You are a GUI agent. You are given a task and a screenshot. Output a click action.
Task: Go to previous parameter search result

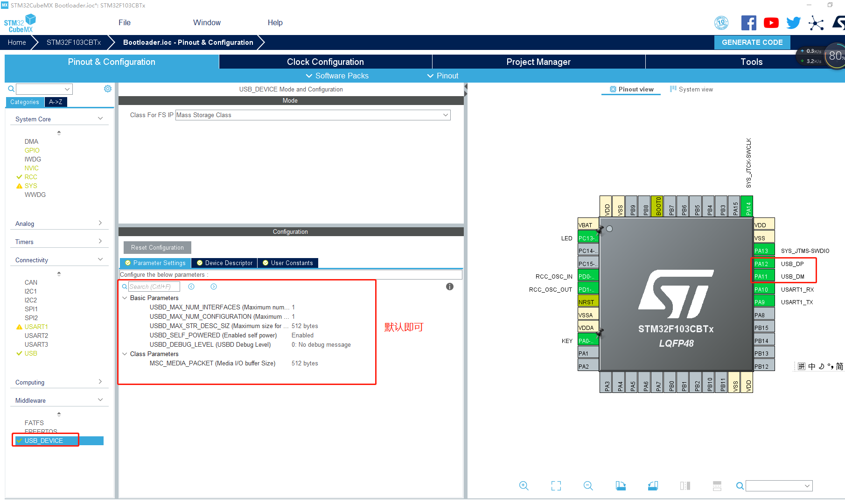click(191, 287)
